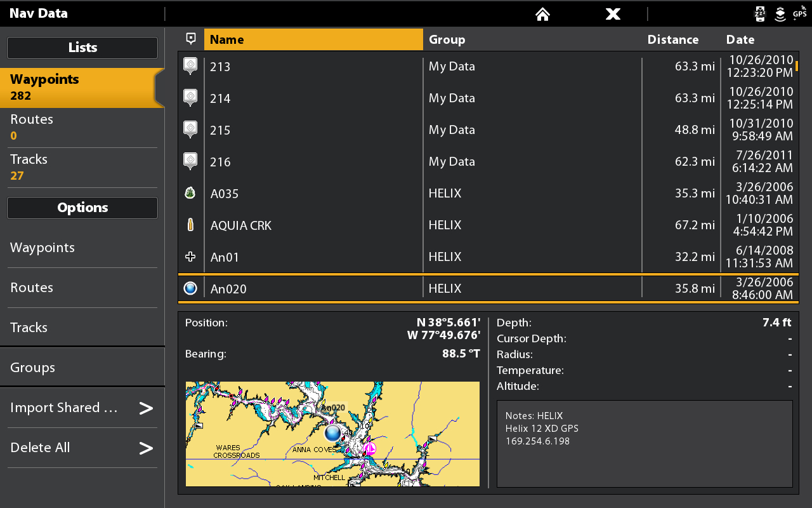Select waypoint name 215
This screenshot has width=812, height=508.
tap(220, 130)
